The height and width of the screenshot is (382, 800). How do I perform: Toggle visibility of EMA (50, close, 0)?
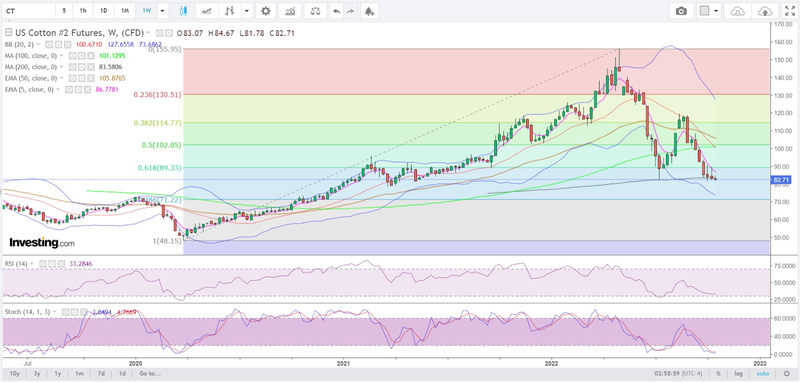(x=72, y=78)
